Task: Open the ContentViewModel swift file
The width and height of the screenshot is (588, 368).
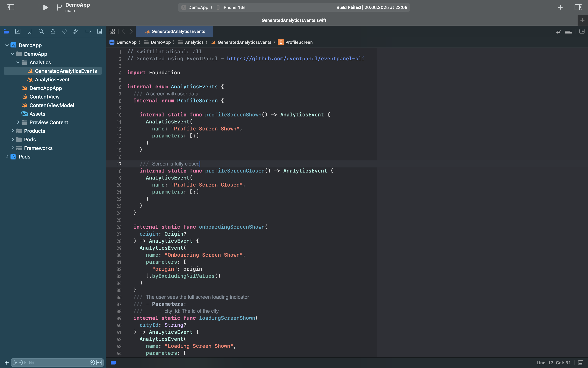Action: [x=52, y=105]
